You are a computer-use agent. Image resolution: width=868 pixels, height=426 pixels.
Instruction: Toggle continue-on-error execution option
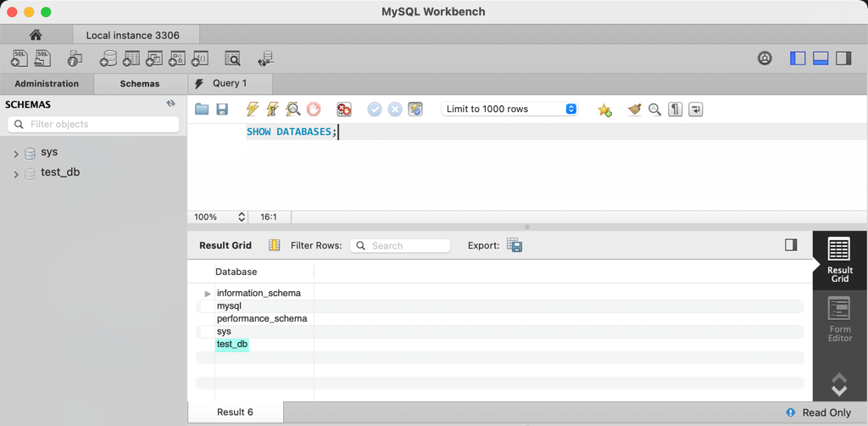pyautogui.click(x=344, y=109)
